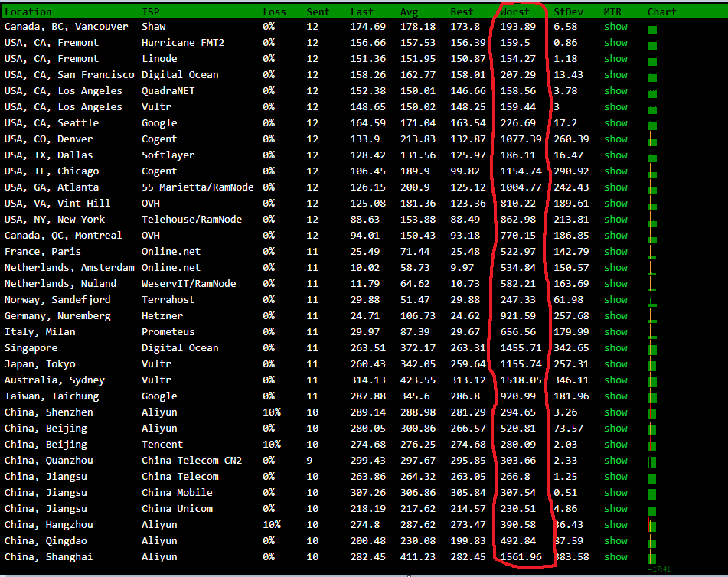728x577 pixels.
Task: Click show link for Fremont Hurricane FMT2
Action: click(615, 43)
